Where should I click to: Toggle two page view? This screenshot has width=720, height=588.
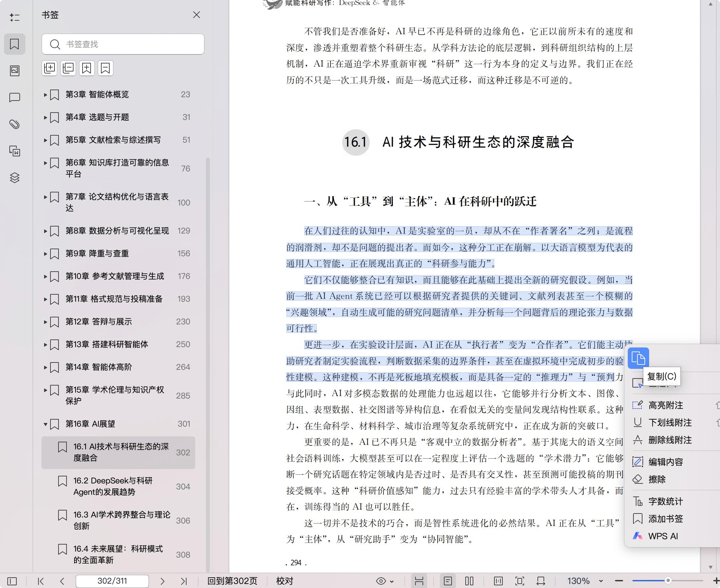point(469,581)
